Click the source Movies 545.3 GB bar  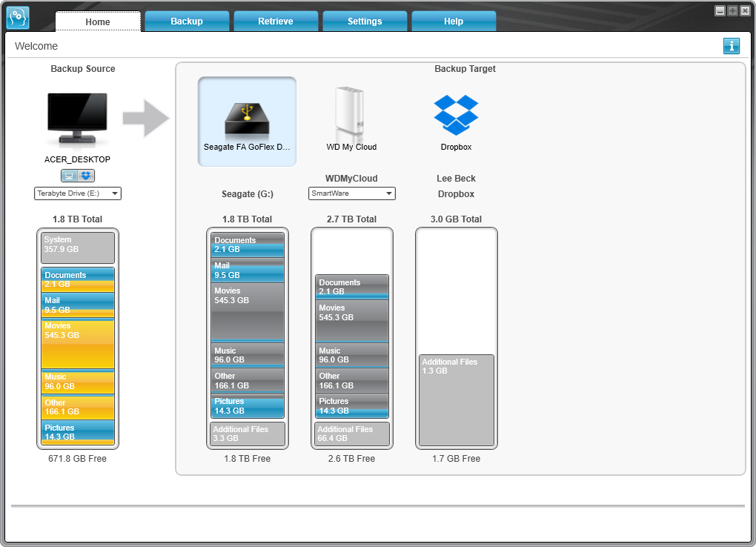78,344
